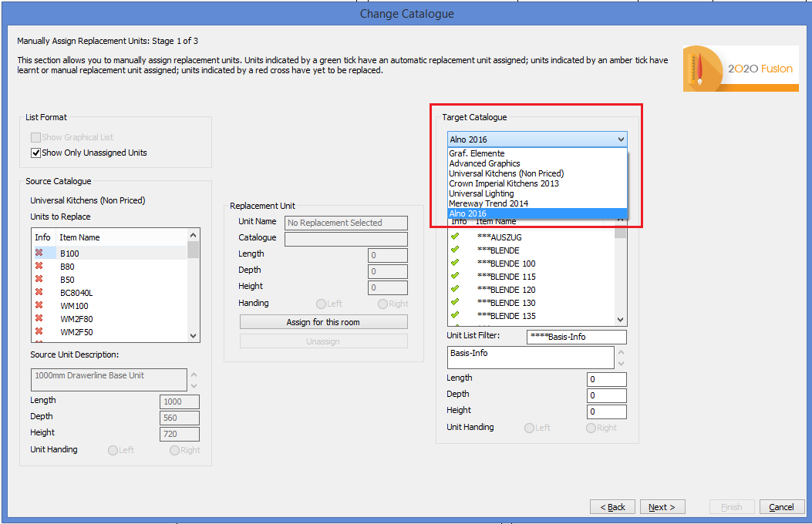Select the WM100 unit row
Viewport: 812px width, 524px height.
[110, 306]
